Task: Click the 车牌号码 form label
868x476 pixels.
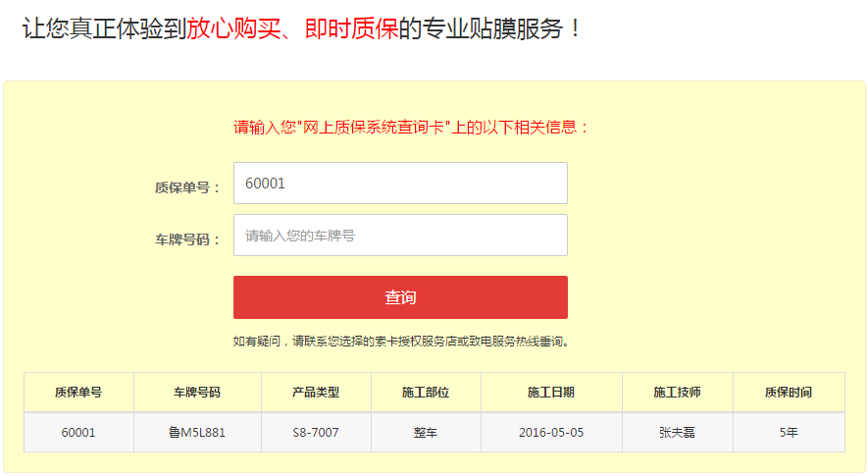Action: (187, 239)
